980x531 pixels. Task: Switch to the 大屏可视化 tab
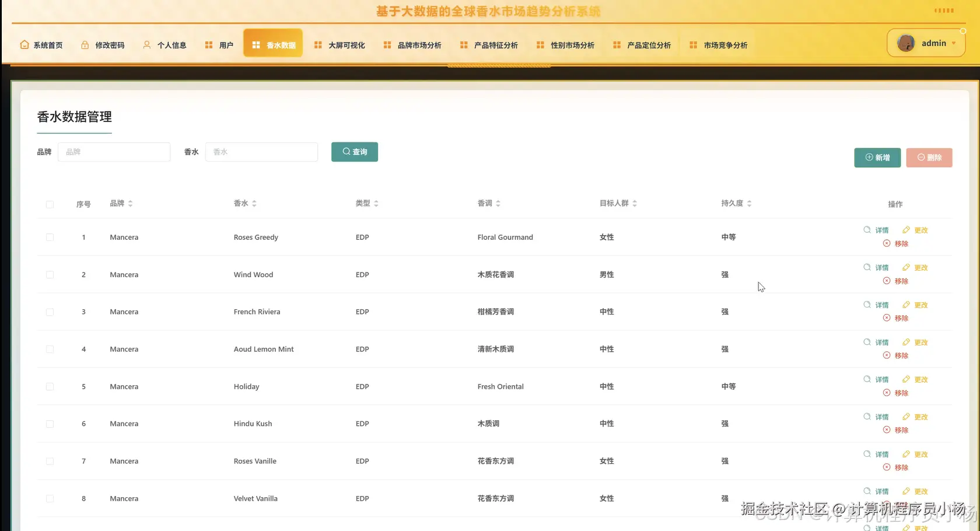point(347,44)
